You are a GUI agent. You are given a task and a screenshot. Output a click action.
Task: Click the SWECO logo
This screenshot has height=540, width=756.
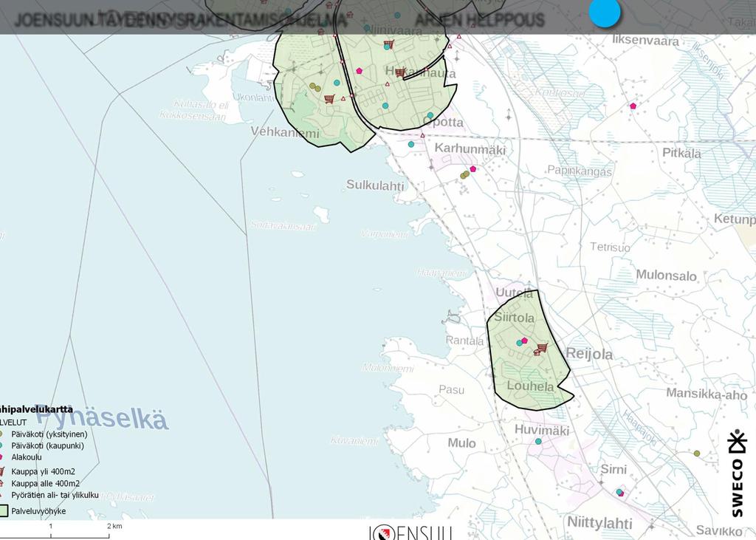738,473
